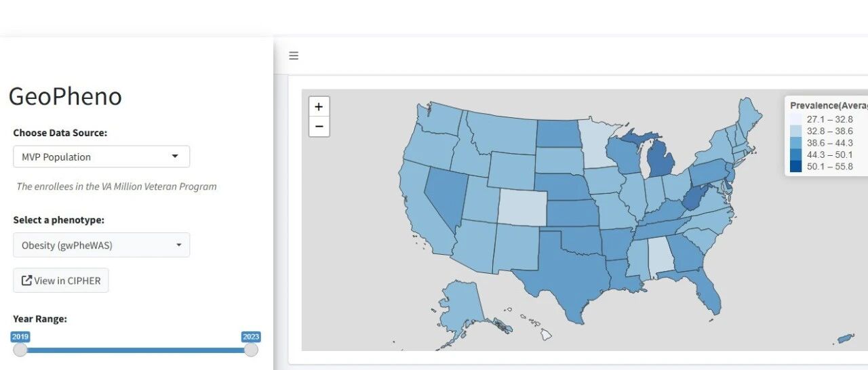
Task: Zoom out on the map
Action: click(319, 126)
